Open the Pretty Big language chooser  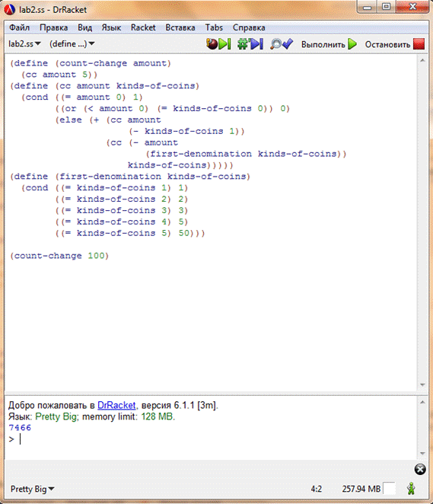pyautogui.click(x=33, y=489)
